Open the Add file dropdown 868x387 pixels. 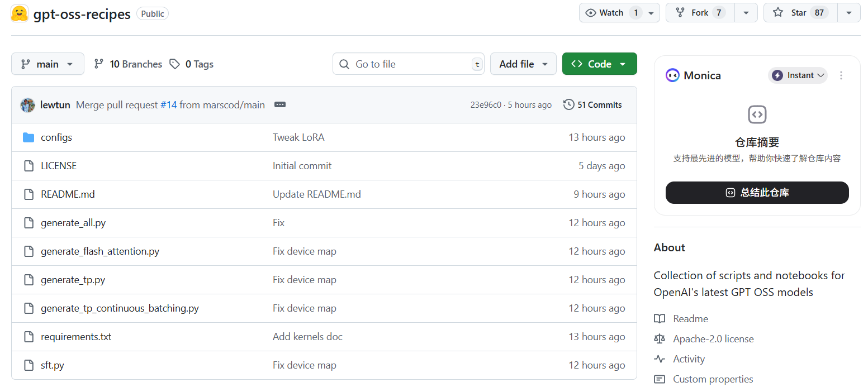tap(523, 64)
